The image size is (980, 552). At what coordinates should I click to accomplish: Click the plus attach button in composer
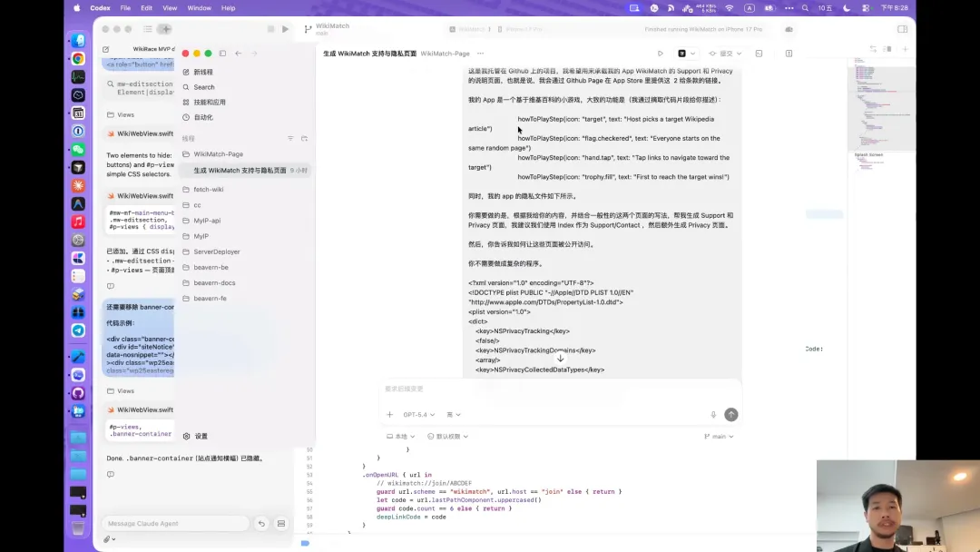coord(389,415)
